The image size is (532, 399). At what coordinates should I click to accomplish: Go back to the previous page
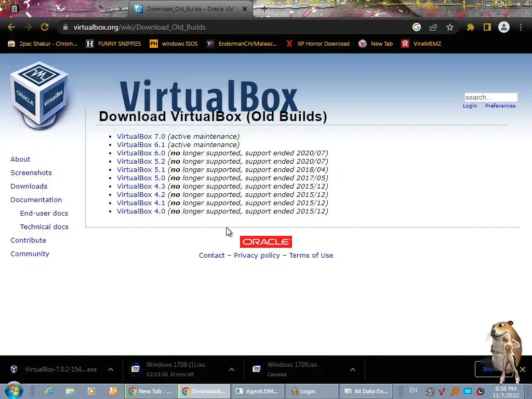click(11, 27)
